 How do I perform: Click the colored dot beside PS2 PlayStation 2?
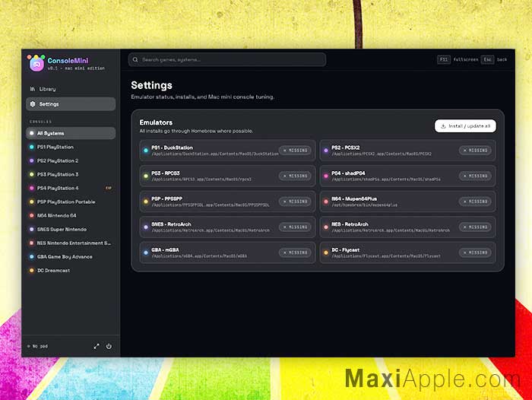32,160
